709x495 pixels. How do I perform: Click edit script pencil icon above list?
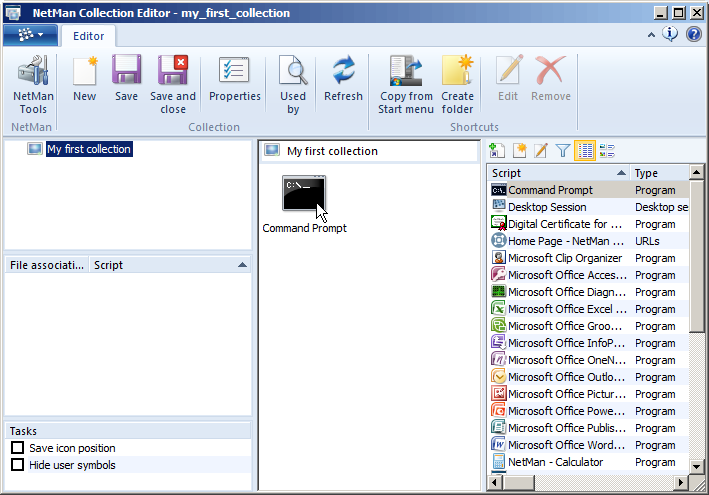click(541, 151)
